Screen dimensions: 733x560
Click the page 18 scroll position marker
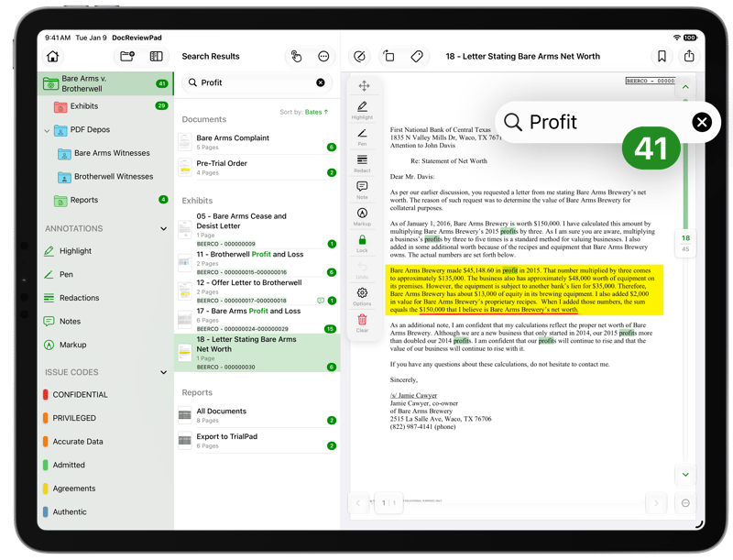[685, 243]
